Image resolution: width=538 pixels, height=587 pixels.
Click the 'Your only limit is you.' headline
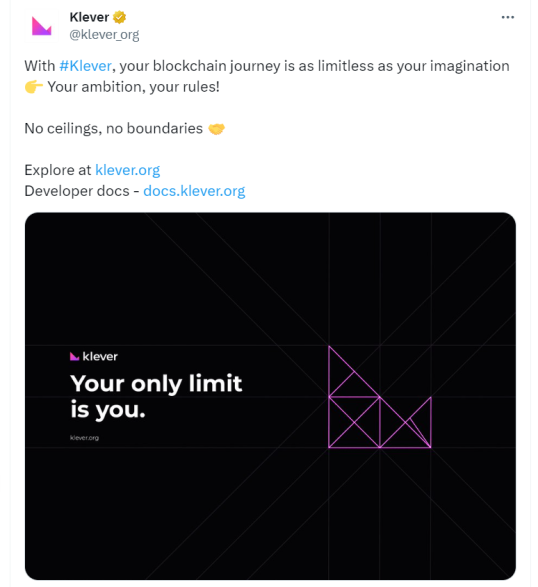156,396
